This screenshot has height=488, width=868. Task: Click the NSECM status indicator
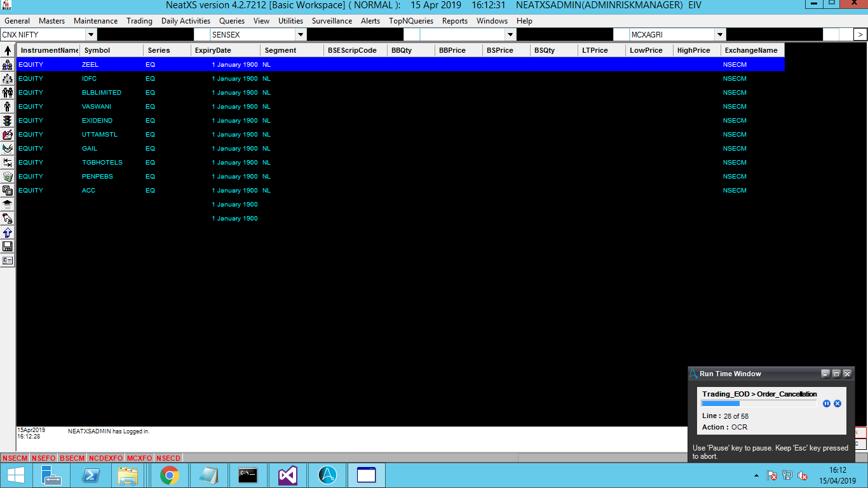(x=15, y=458)
